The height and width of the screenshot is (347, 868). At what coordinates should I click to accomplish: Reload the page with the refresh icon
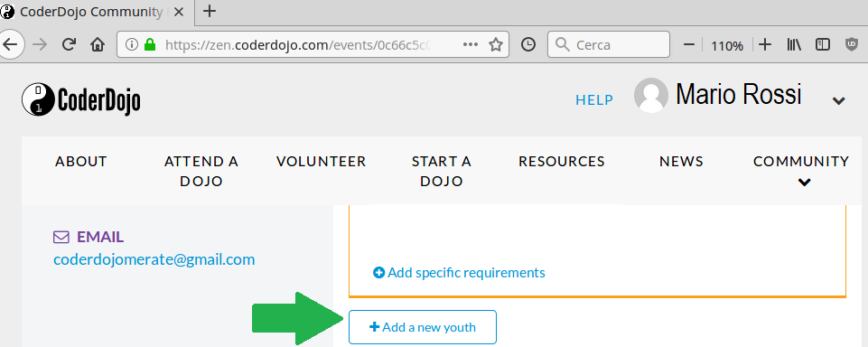(69, 45)
